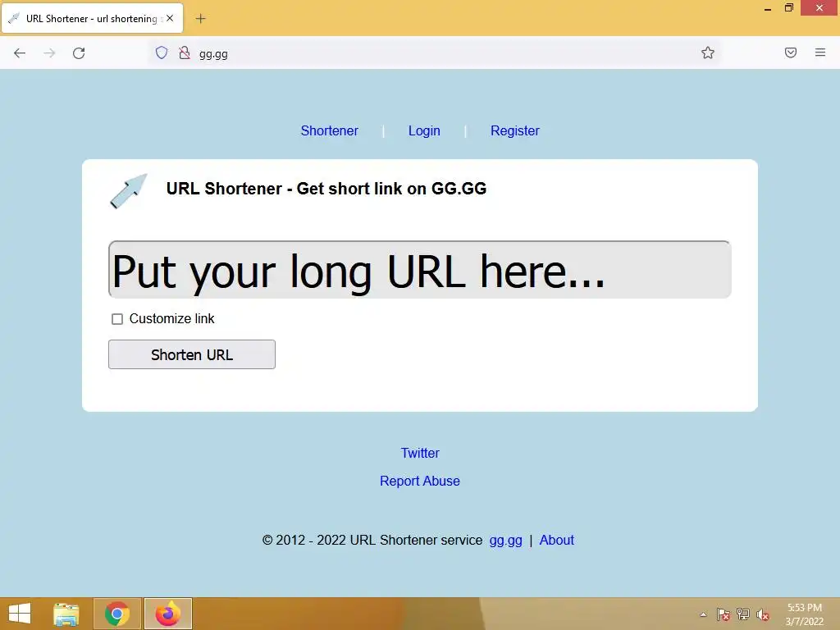Select the URL Shortener browser tab
This screenshot has height=630, width=840.
pyautogui.click(x=92, y=19)
